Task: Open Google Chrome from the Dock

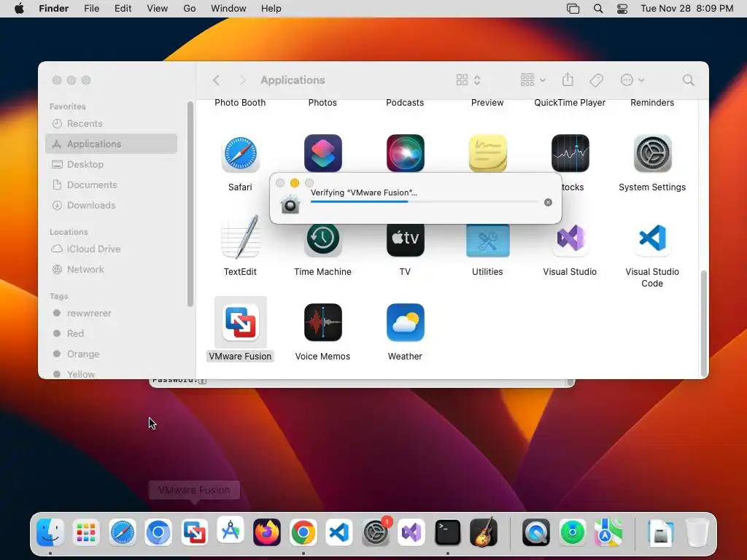Action: tap(303, 532)
